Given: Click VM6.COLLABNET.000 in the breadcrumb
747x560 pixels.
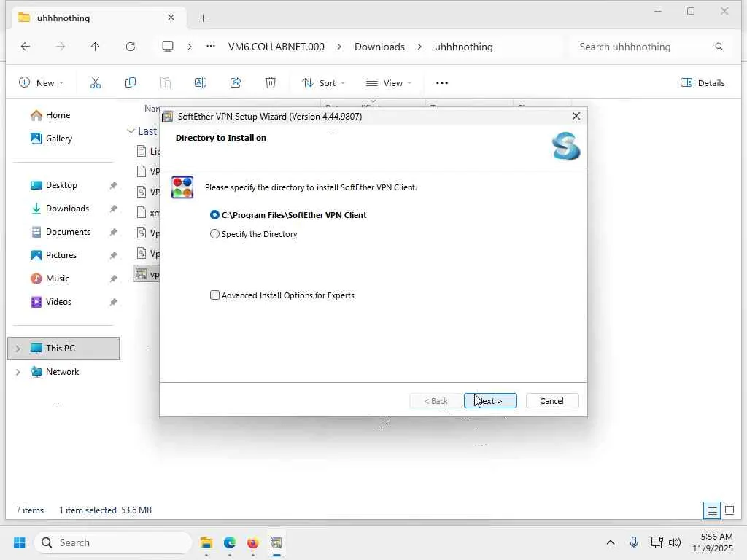Looking at the screenshot, I should tap(276, 47).
